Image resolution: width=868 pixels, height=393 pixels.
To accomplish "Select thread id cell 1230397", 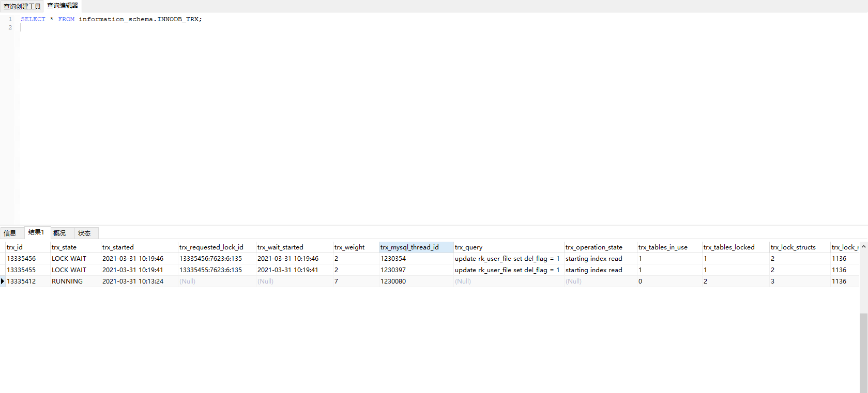I will (393, 270).
